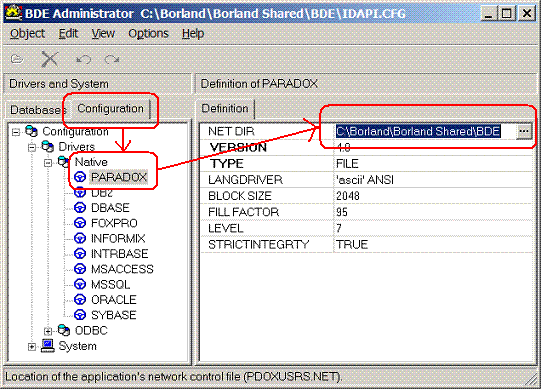Switch to the Configuration tab
Image resolution: width=541 pixels, height=389 pixels.
pos(110,109)
